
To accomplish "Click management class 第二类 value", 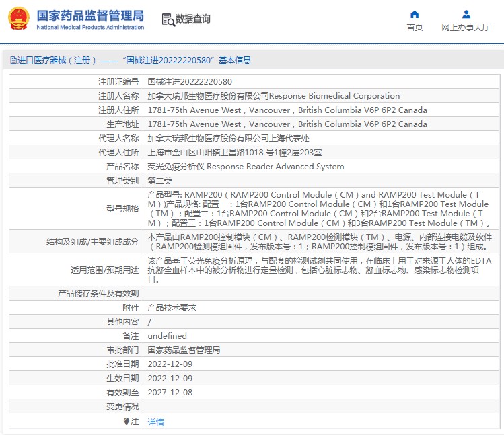I will pyautogui.click(x=159, y=181).
